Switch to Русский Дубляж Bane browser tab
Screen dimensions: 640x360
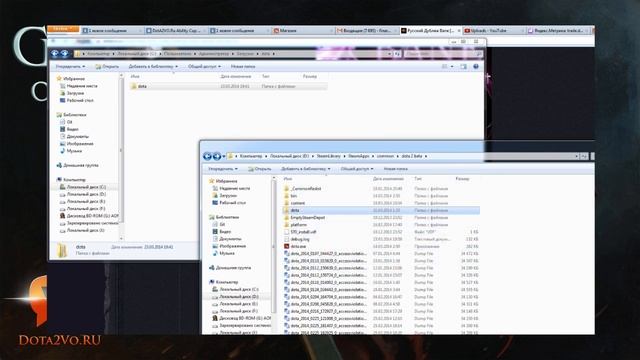point(430,31)
